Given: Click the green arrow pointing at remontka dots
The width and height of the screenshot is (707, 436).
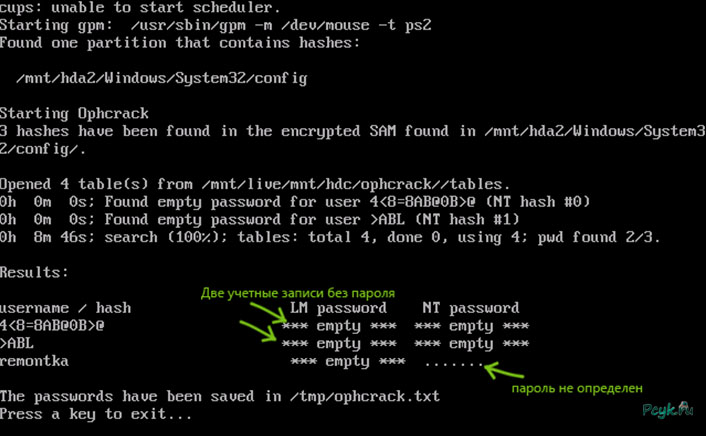Looking at the screenshot, I should 504,371.
